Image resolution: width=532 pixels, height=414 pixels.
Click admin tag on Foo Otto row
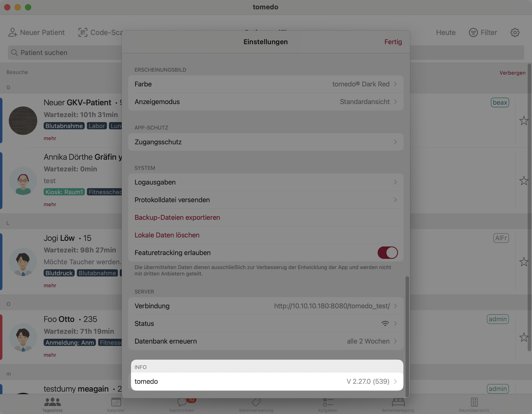click(498, 319)
